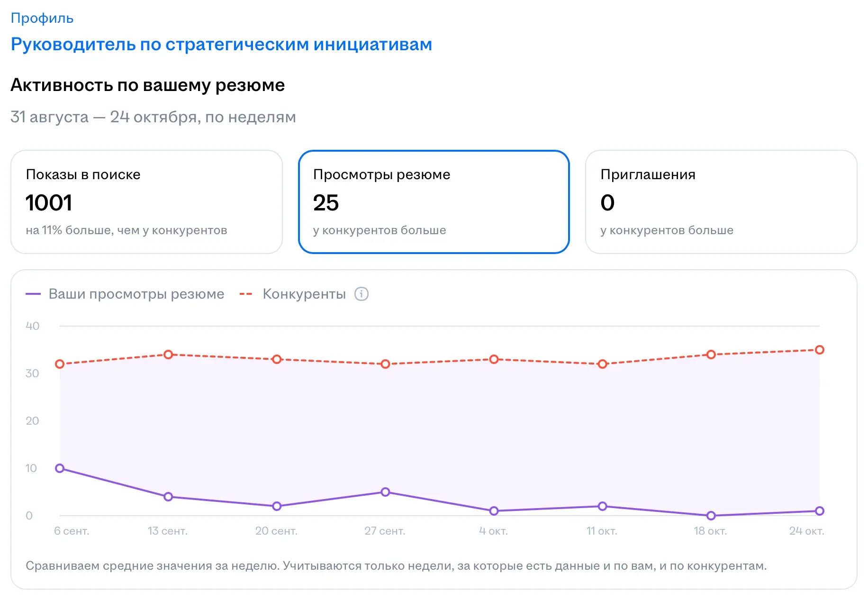This screenshot has height=601, width=868.
Task: Click the red competitor point for 24 окт.
Action: [x=820, y=350]
